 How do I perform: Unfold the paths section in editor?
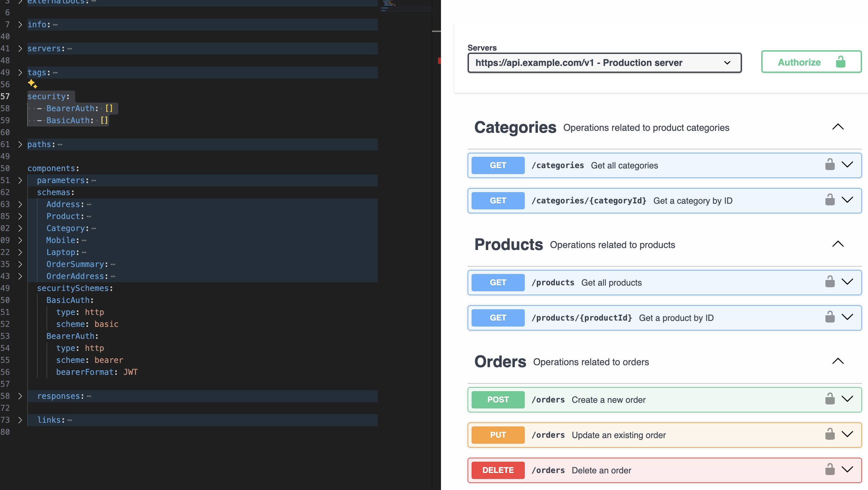20,144
